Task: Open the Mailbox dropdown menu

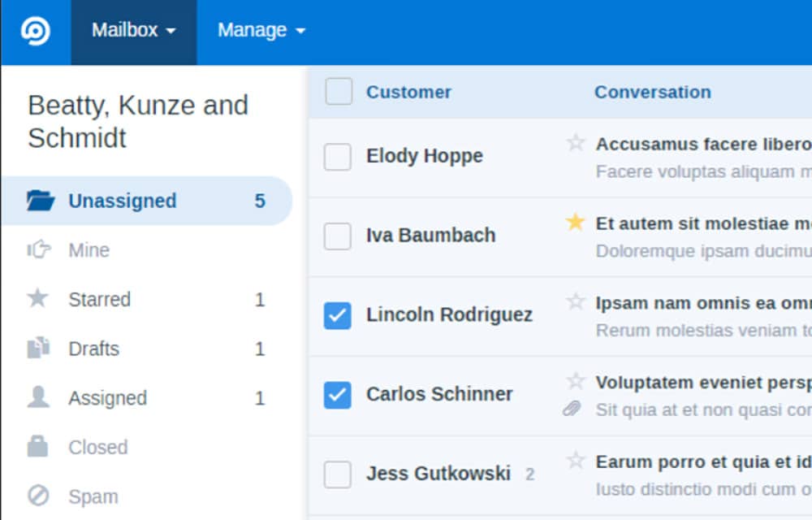Action: click(x=133, y=31)
